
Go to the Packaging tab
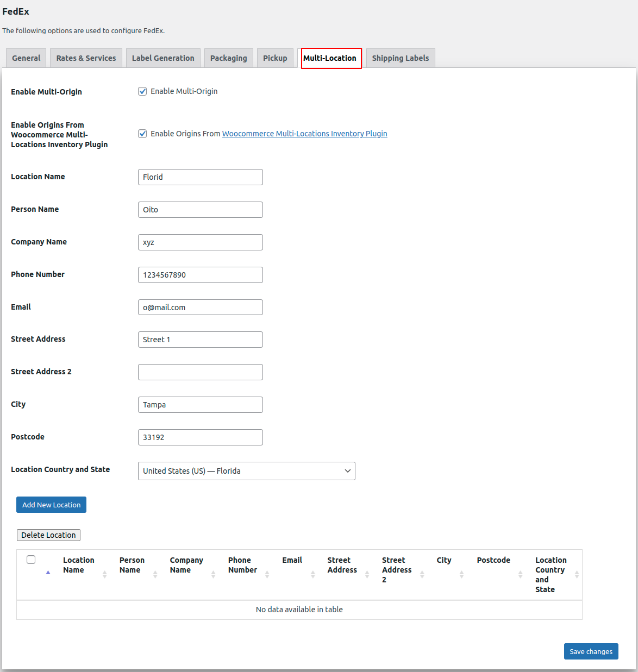click(x=228, y=58)
